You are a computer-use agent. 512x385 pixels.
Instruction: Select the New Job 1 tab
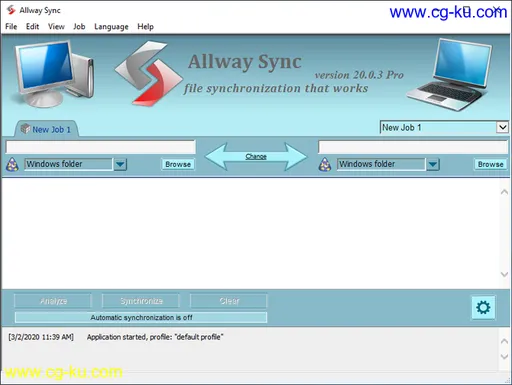(x=46, y=129)
